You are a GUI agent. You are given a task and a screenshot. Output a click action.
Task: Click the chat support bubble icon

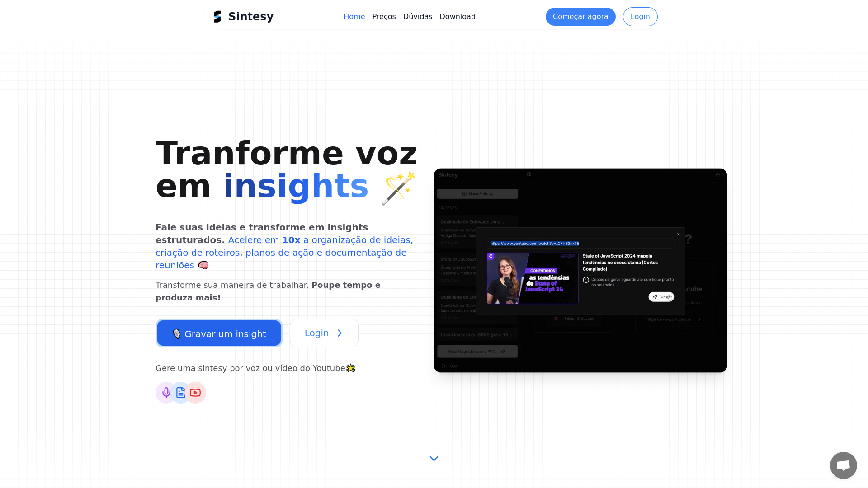[x=844, y=465]
